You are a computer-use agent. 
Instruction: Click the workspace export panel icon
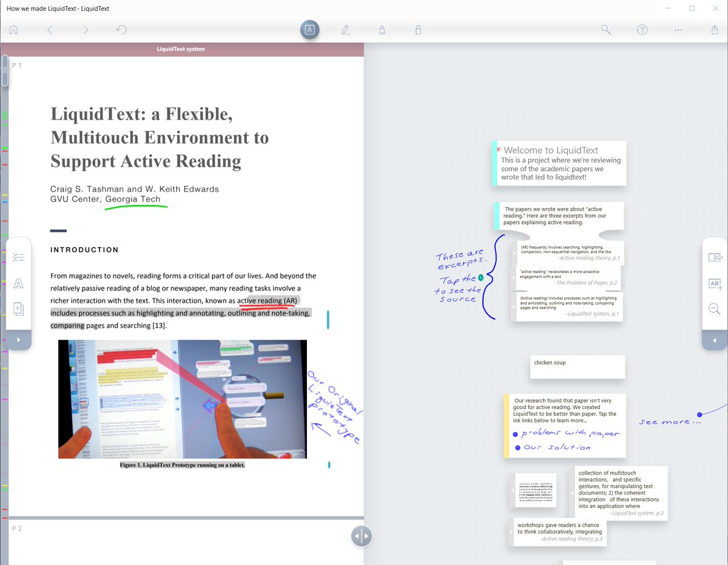click(715, 257)
